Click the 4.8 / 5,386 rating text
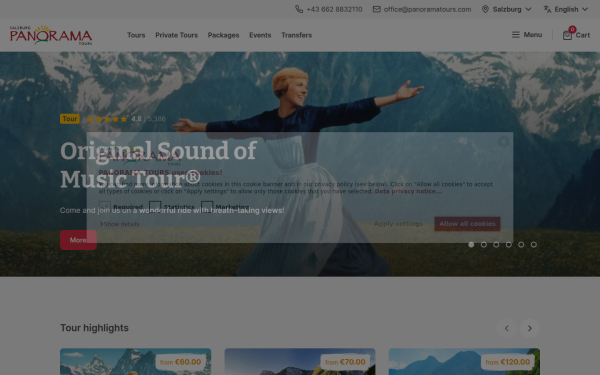Screen dimensions: 600x375 (148, 119)
